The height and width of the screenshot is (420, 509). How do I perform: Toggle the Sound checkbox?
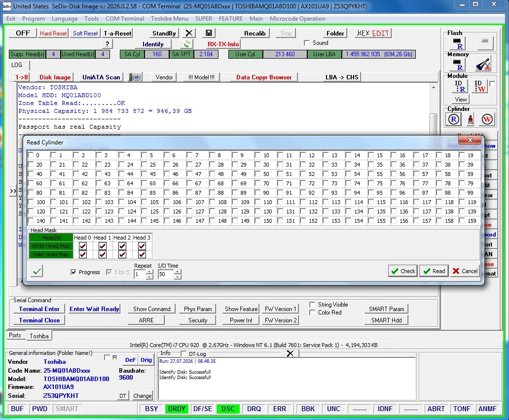coord(307,43)
